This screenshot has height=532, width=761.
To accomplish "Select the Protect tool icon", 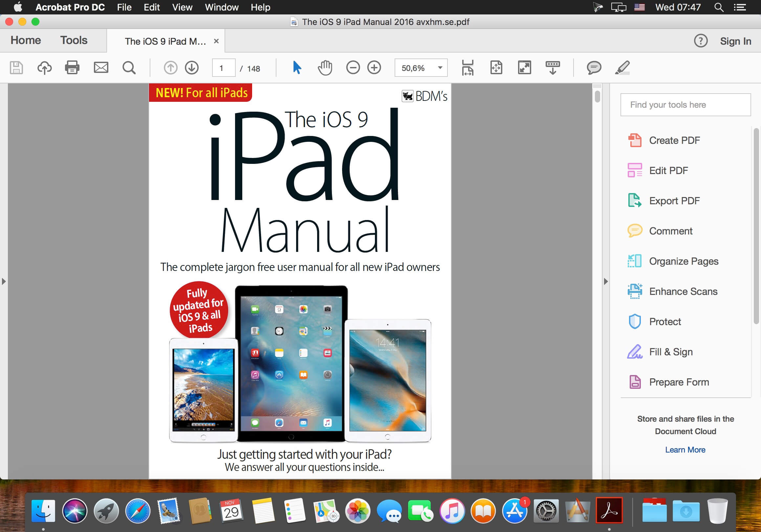I will tap(634, 321).
